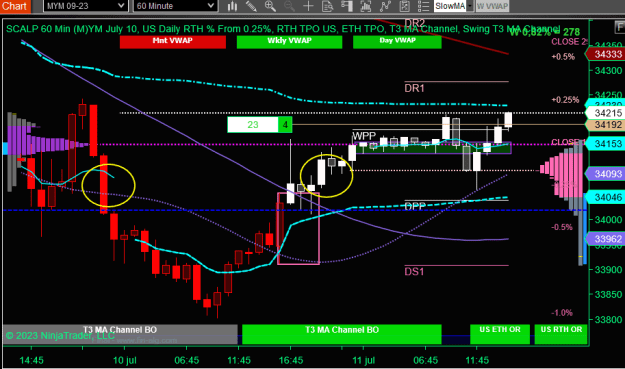
Task: Click the F button at chart corner
Action: click(x=620, y=27)
